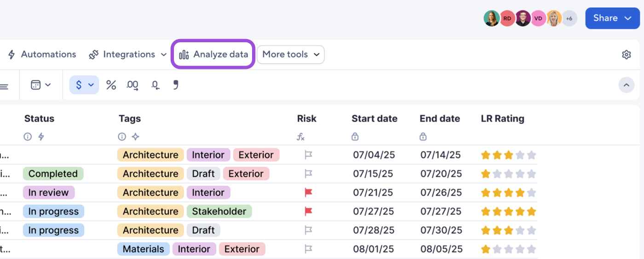Click the 07/21/25 start date cell
This screenshot has width=644, height=259.
[373, 192]
